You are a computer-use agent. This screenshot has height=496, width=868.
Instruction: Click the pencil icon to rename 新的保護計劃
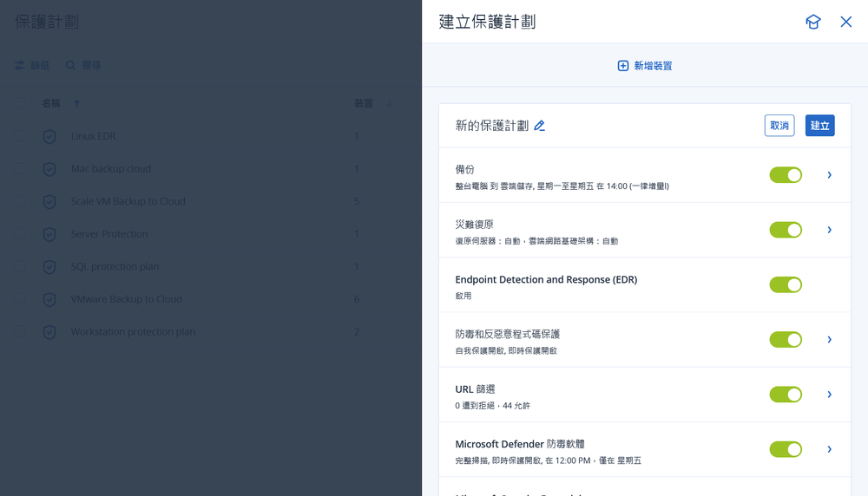tap(539, 126)
